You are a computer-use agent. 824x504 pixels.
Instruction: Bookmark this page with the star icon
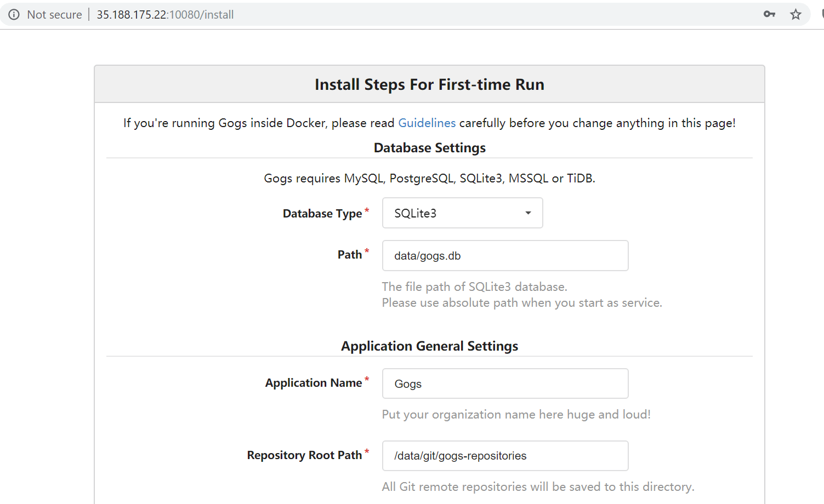click(x=795, y=14)
